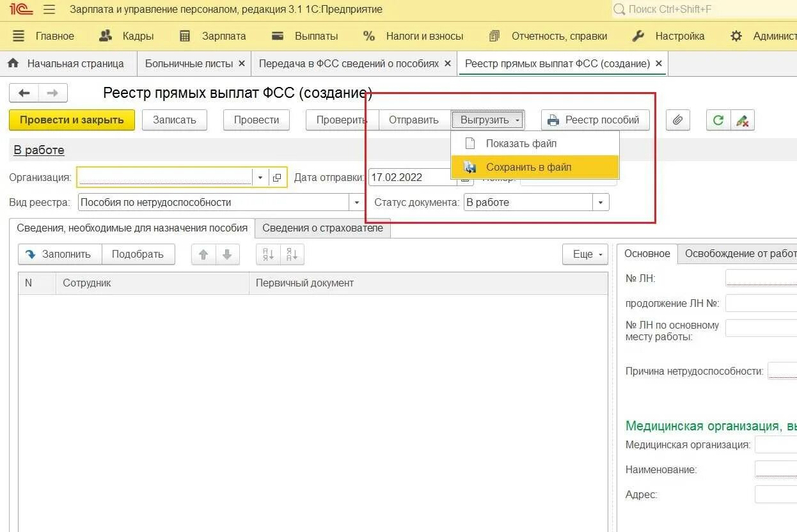Click the продолжение ЛН № field
This screenshot has height=532, width=797.
pyautogui.click(x=761, y=303)
